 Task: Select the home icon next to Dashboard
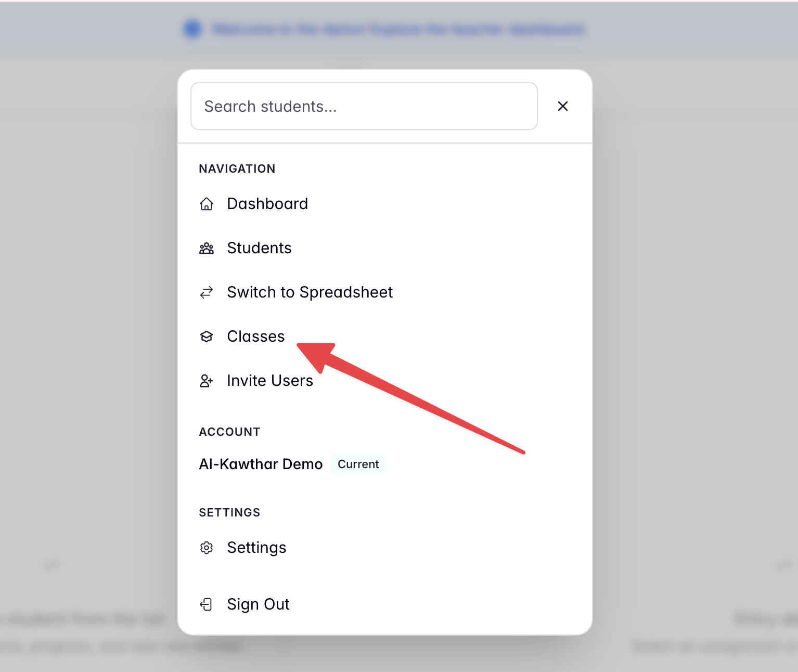[x=207, y=204]
